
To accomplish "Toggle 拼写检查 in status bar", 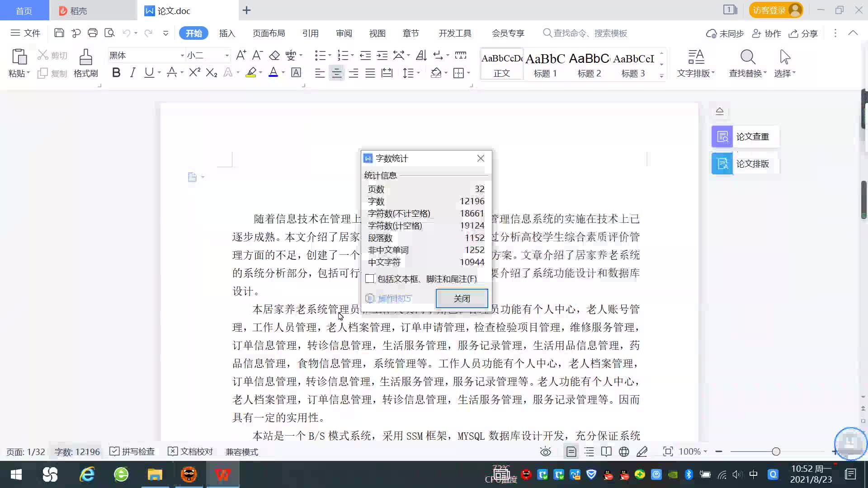I will point(132,452).
